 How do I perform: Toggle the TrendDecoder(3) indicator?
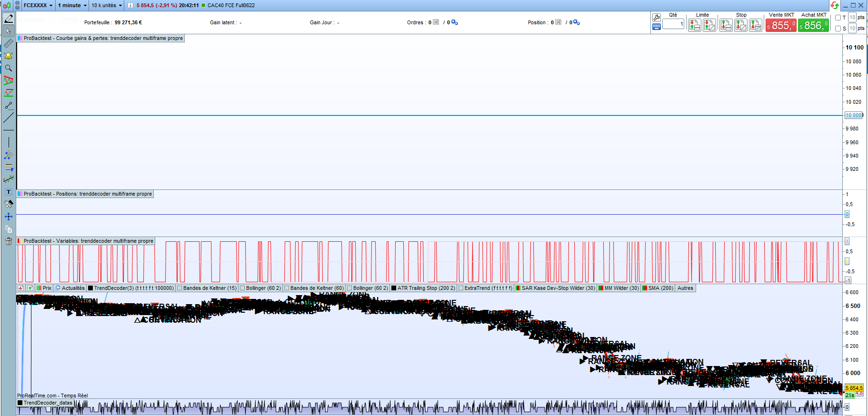point(131,288)
